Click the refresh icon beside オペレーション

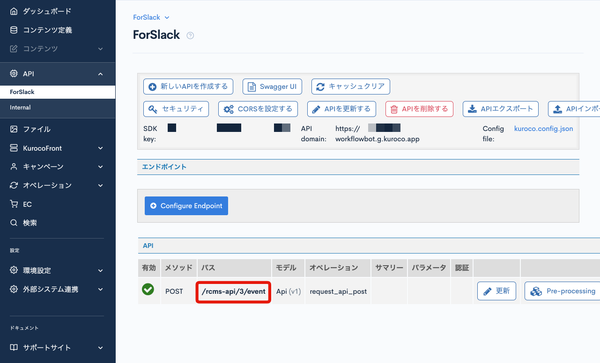pos(14,185)
